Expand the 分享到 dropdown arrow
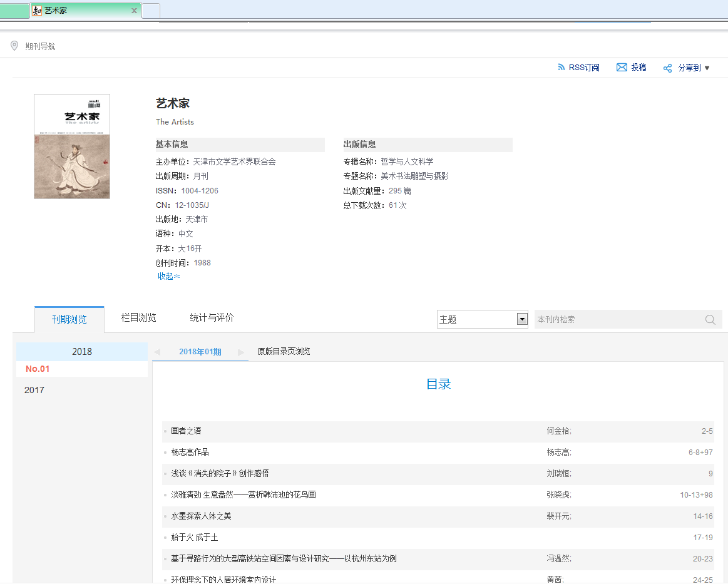 707,68
